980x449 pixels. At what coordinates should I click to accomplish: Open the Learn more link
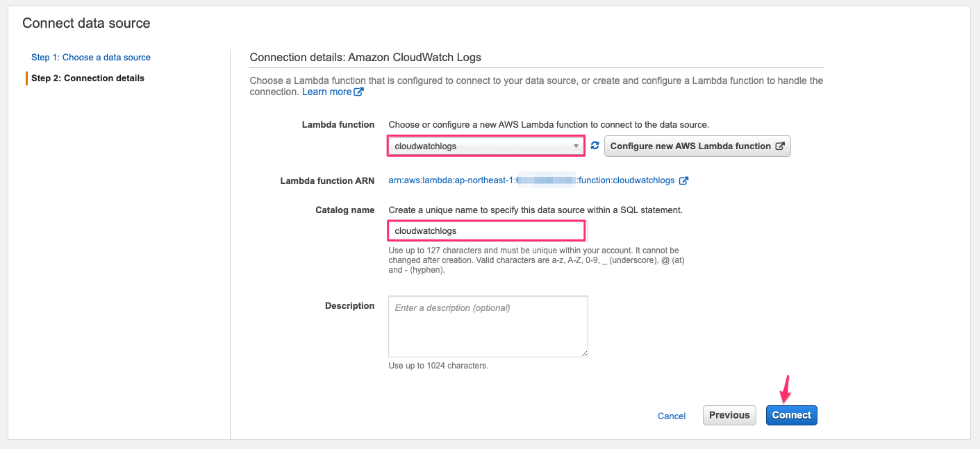327,92
